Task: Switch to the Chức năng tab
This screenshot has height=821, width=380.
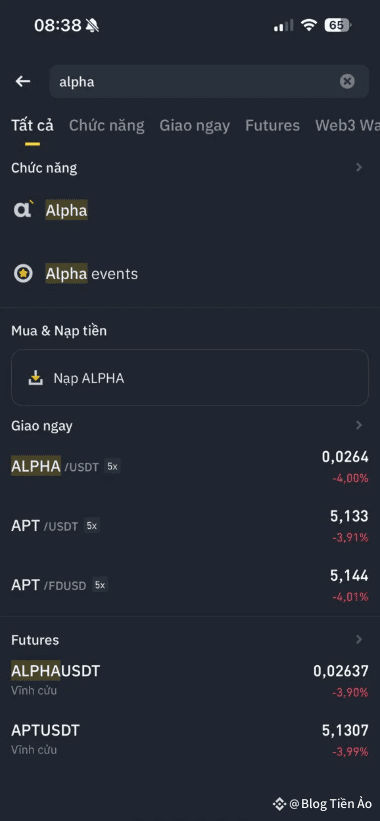Action: [107, 126]
